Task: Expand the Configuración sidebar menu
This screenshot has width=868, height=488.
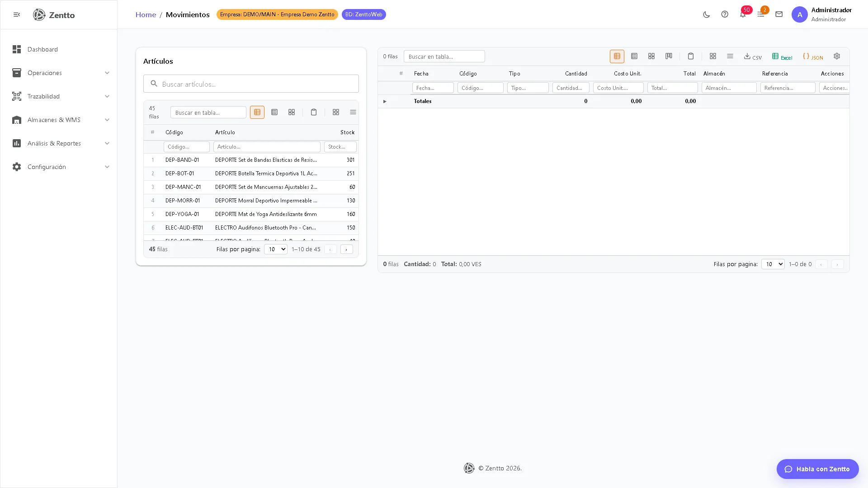Action: pyautogui.click(x=59, y=167)
